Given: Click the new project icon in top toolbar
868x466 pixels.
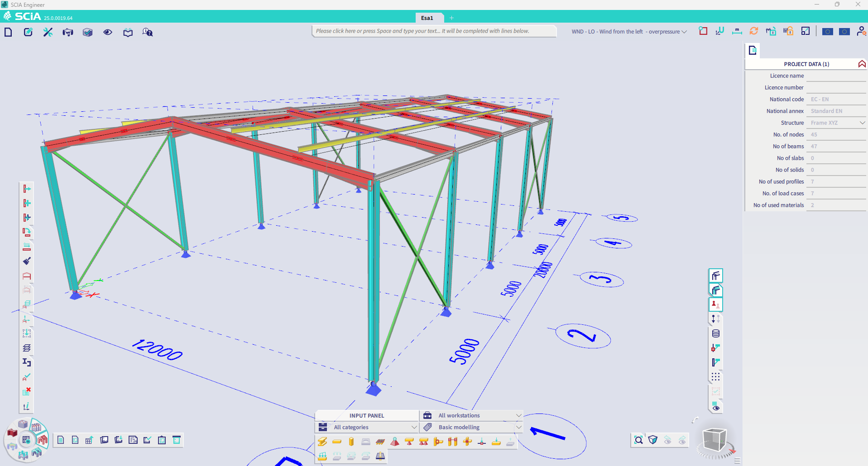Looking at the screenshot, I should (8, 32).
